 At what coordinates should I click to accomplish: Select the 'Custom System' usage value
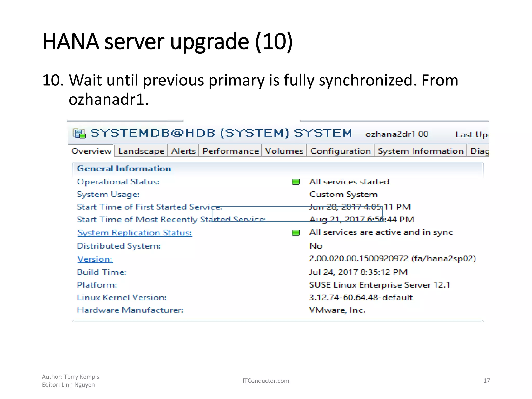tap(343, 194)
